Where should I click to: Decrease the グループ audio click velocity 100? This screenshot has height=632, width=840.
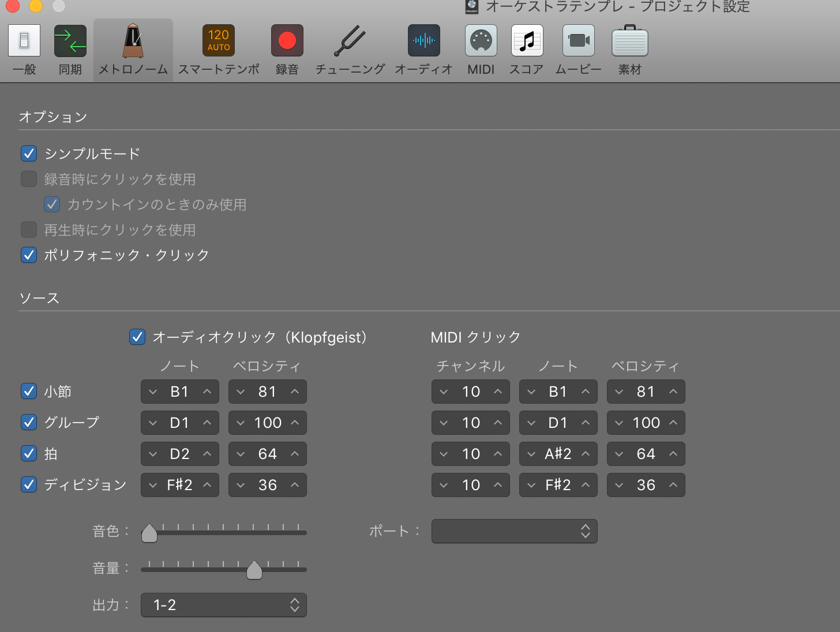point(241,423)
